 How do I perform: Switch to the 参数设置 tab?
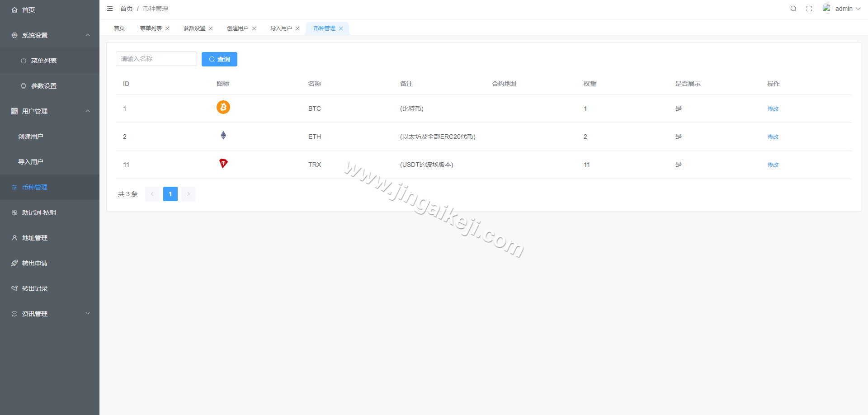[194, 28]
